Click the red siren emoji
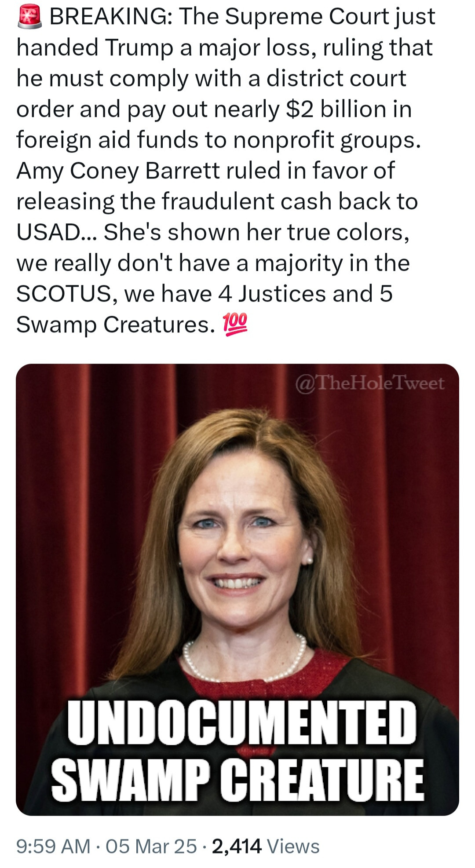The height and width of the screenshot is (868, 475). pos(29,17)
